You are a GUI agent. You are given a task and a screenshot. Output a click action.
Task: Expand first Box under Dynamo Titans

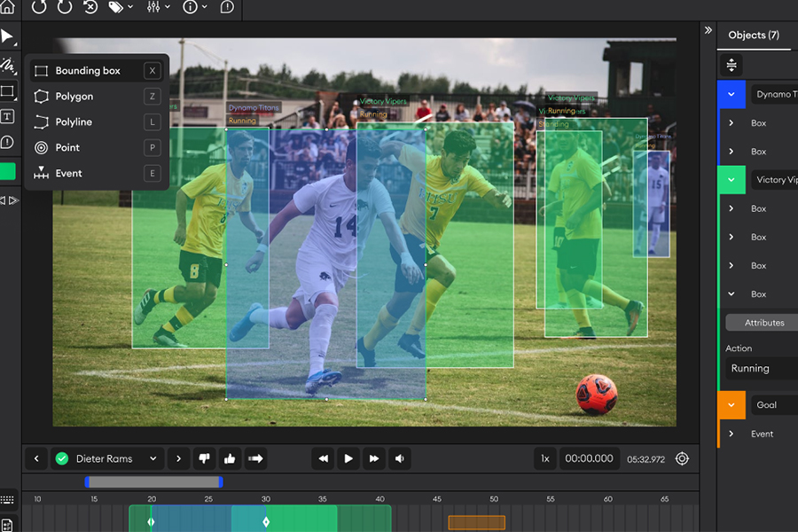coord(731,122)
